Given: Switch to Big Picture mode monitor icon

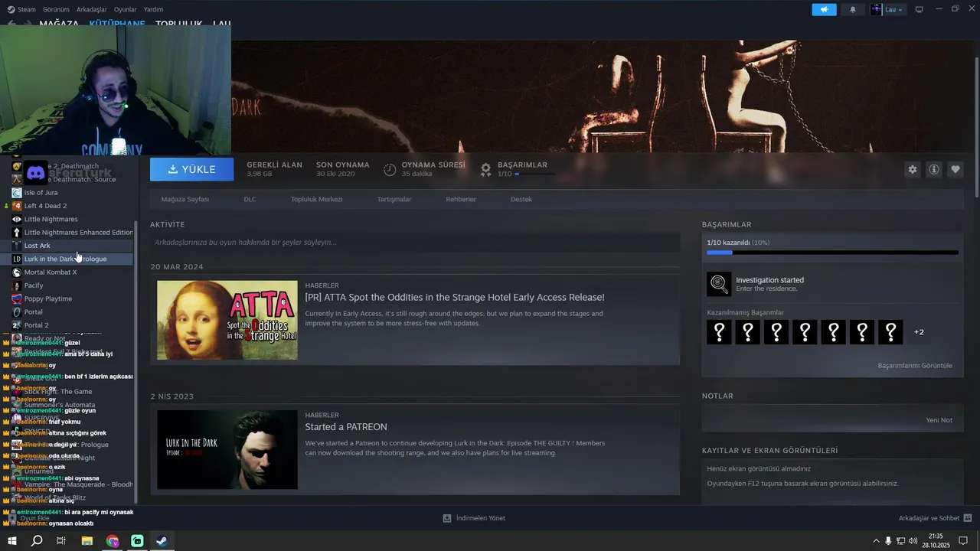Looking at the screenshot, I should (920, 9).
